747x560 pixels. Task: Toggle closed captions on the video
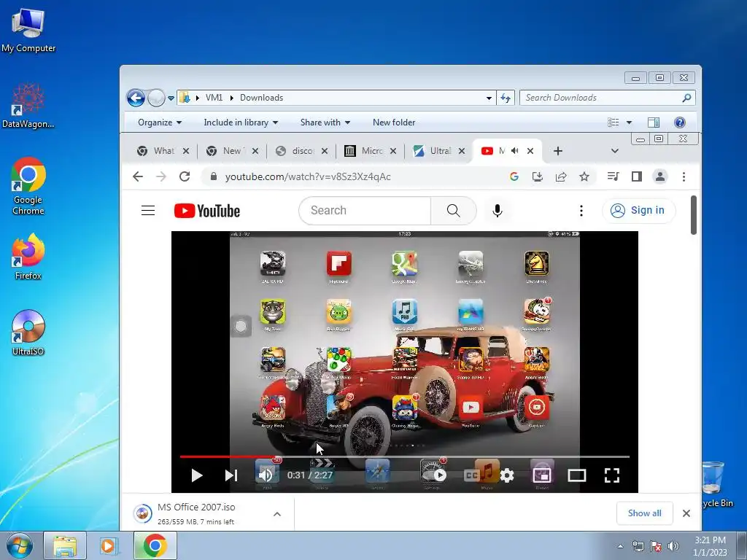point(471,475)
